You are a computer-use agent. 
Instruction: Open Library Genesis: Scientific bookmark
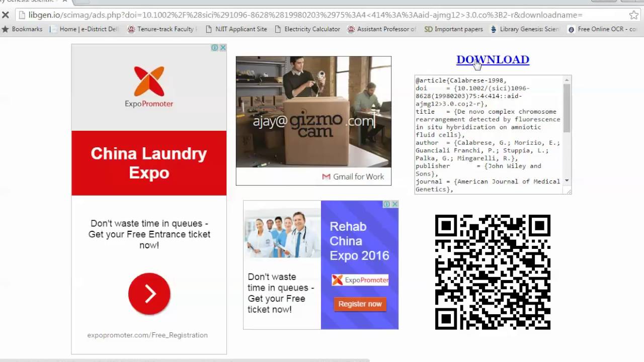(525, 29)
